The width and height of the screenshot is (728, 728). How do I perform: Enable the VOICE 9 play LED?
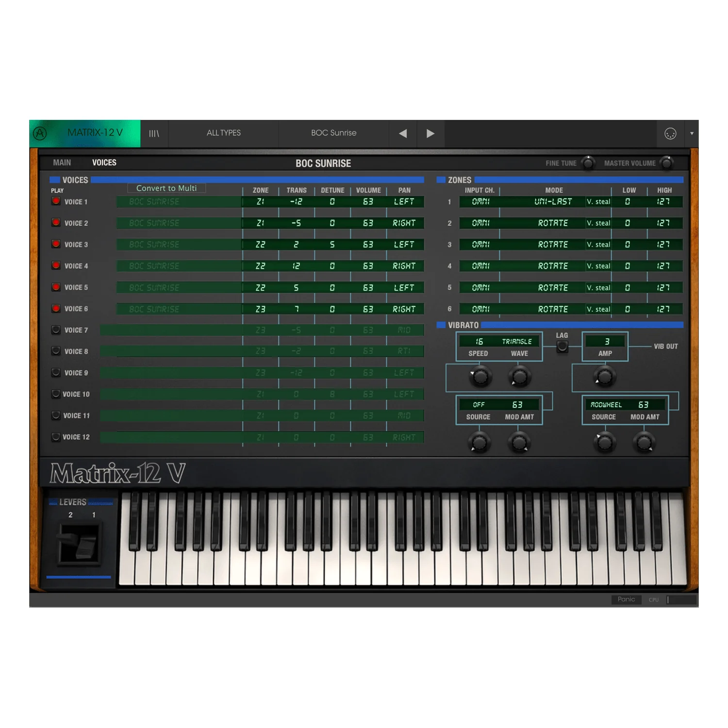[x=56, y=372]
